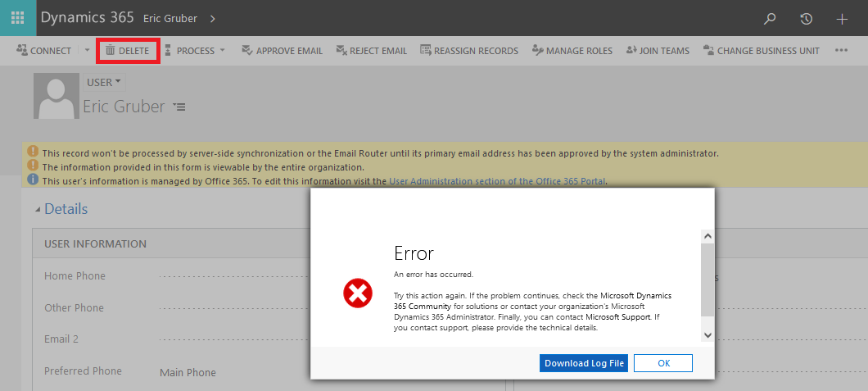Expand the Connect dropdown arrow
Image resolution: width=868 pixels, height=391 pixels.
(x=88, y=51)
